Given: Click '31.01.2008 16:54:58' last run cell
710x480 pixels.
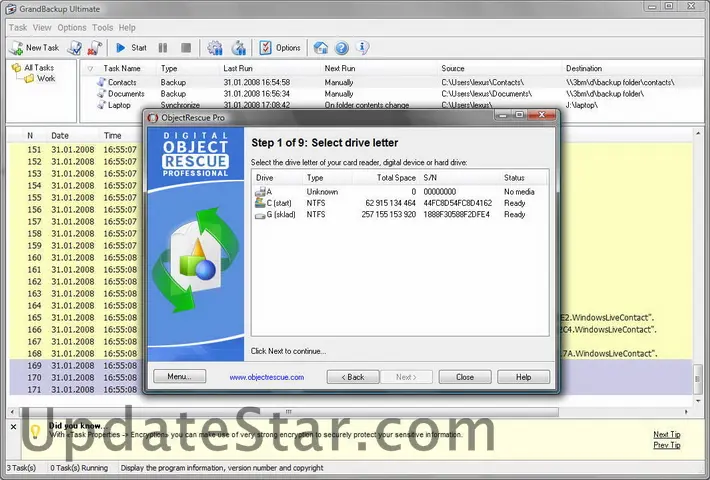Looking at the screenshot, I should (257, 82).
